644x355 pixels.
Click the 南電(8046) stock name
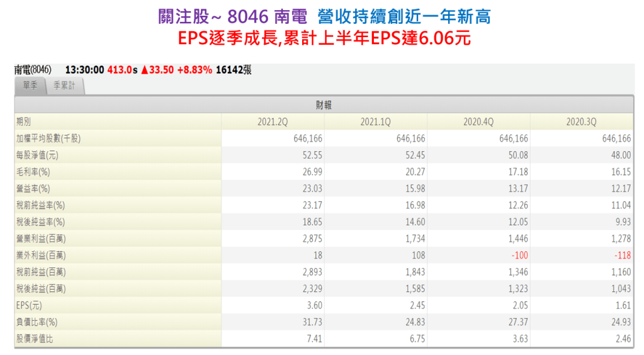coord(33,70)
